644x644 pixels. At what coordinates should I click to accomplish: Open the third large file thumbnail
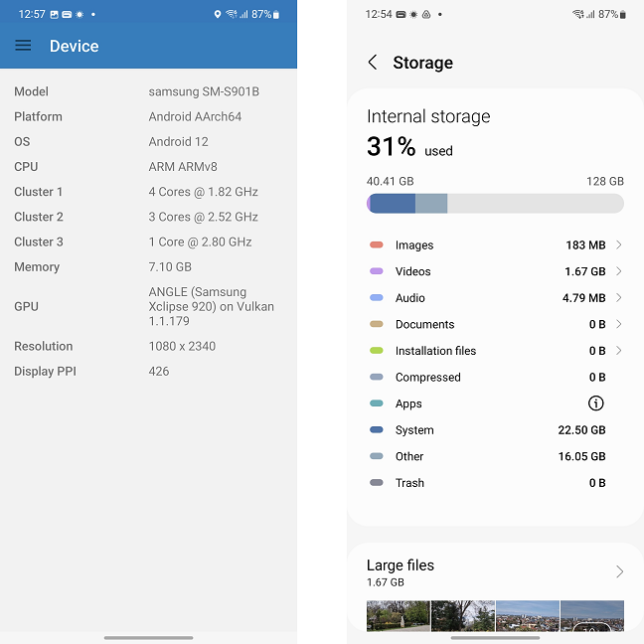528,615
